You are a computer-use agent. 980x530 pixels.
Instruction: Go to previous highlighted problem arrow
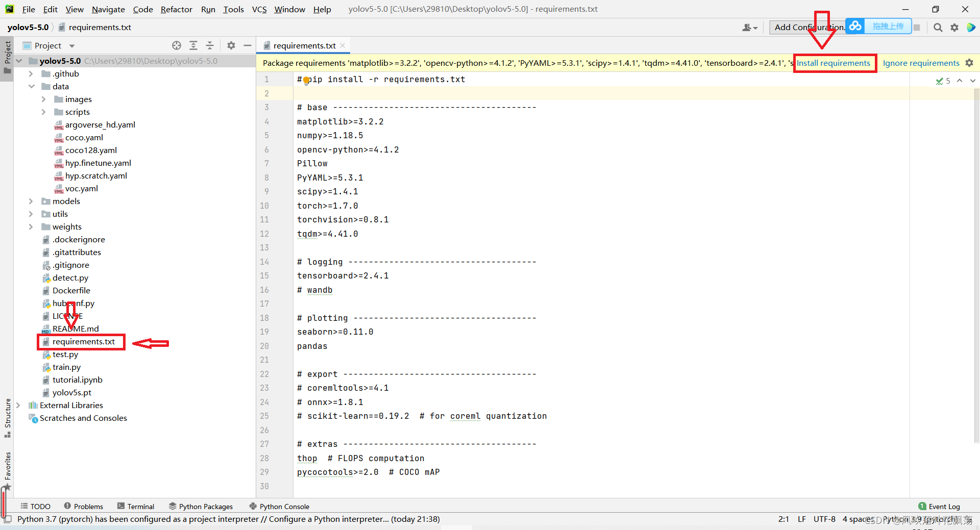point(960,81)
